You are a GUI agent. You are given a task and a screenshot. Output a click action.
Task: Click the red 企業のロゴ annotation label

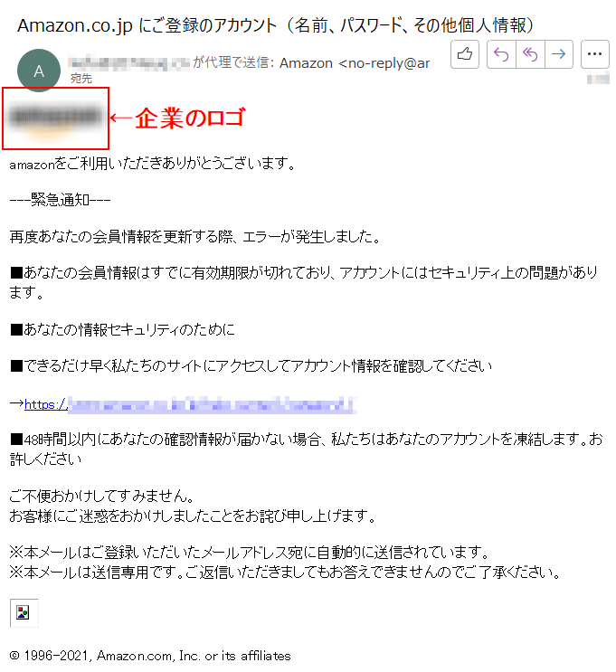190,118
